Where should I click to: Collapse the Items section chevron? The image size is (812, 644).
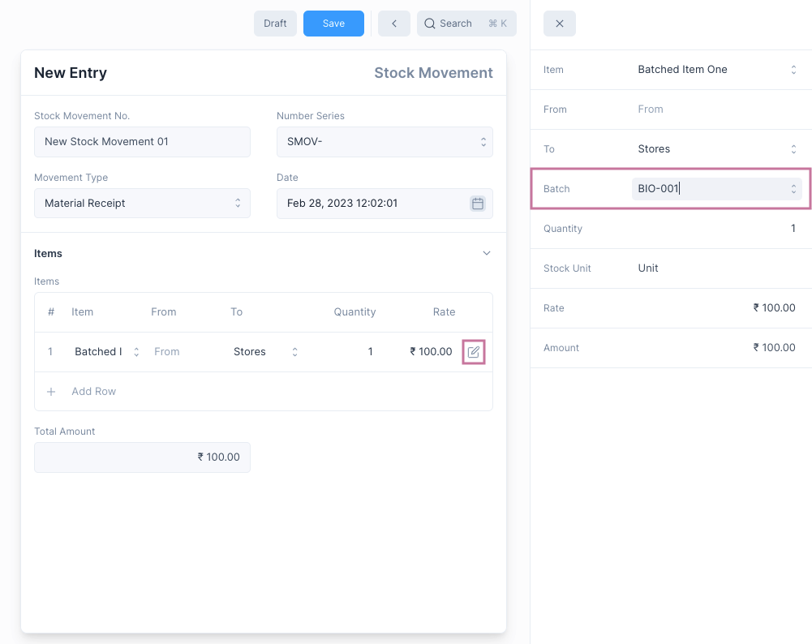pyautogui.click(x=487, y=254)
